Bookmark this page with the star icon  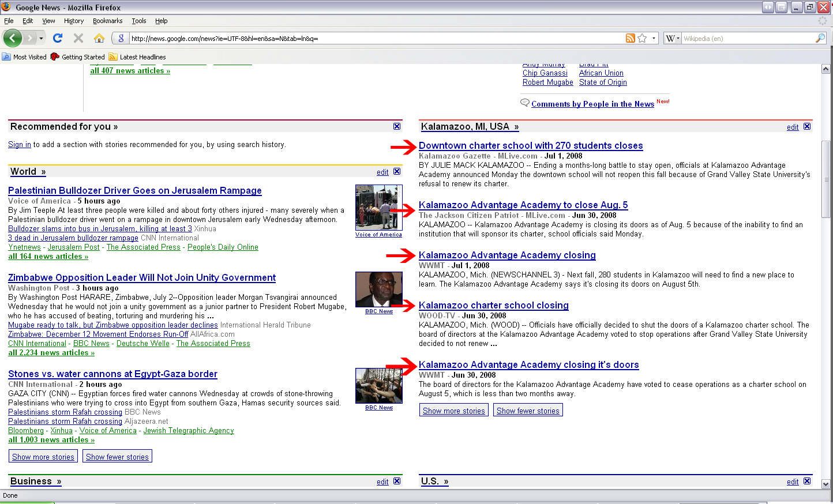click(x=642, y=38)
